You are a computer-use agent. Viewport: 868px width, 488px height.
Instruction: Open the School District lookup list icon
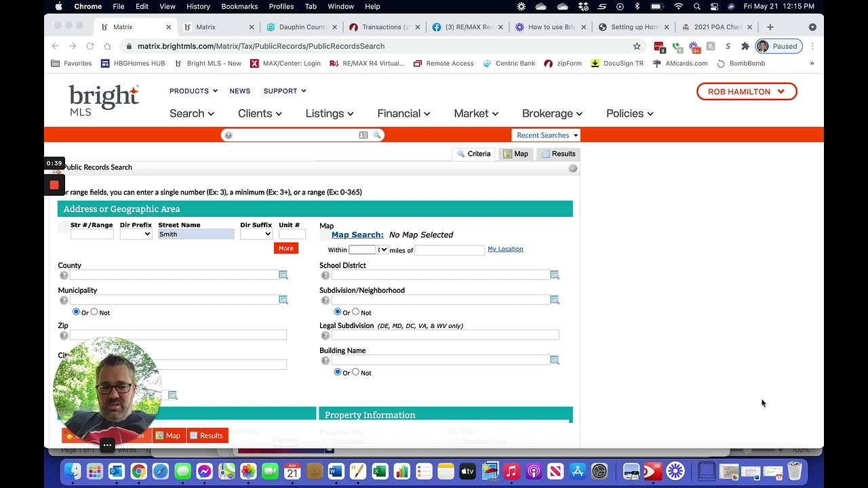click(x=554, y=274)
